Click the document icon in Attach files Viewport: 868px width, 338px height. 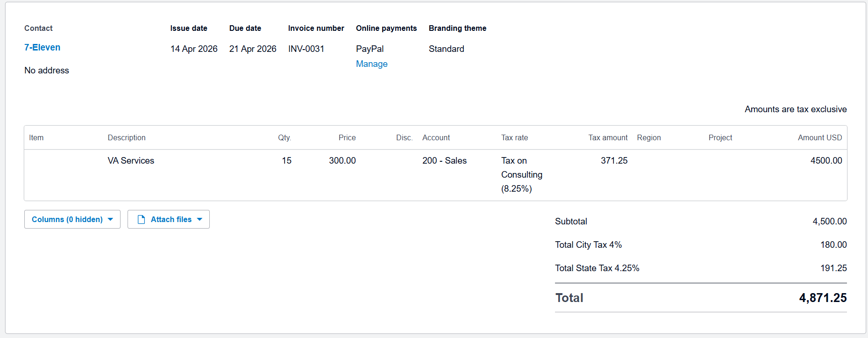click(141, 219)
